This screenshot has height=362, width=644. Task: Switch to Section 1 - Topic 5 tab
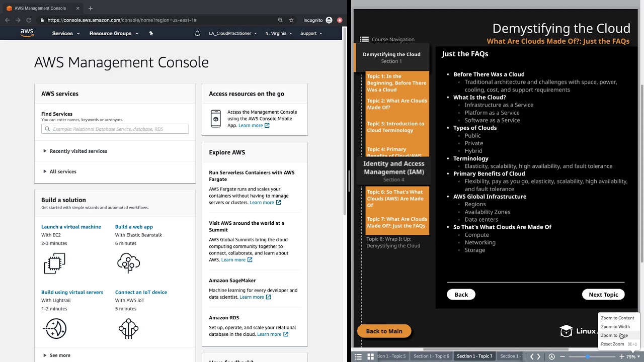tap(391, 356)
